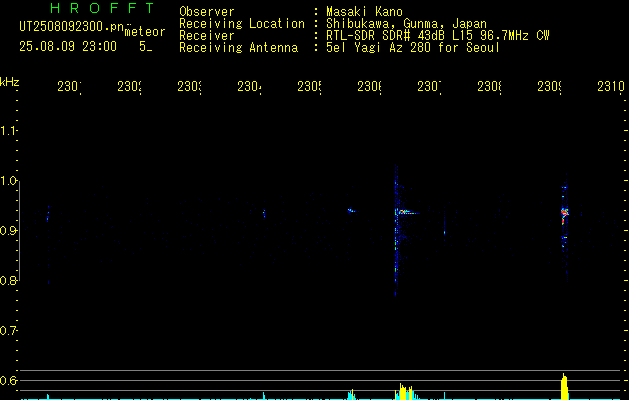Select the timestamp 25.08.09 23:00
Screen dimensions: 629x400
point(68,47)
